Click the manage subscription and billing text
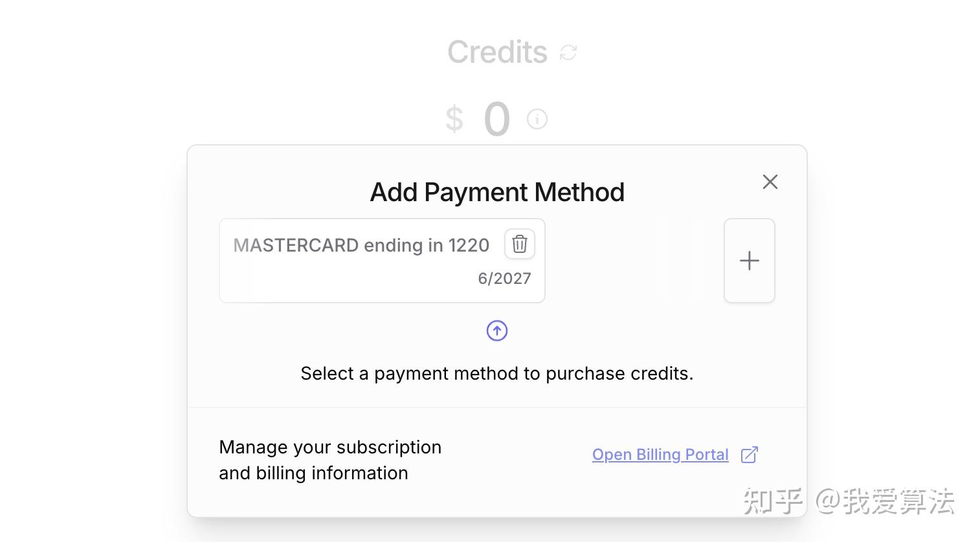The height and width of the screenshot is (542, 980). point(330,459)
